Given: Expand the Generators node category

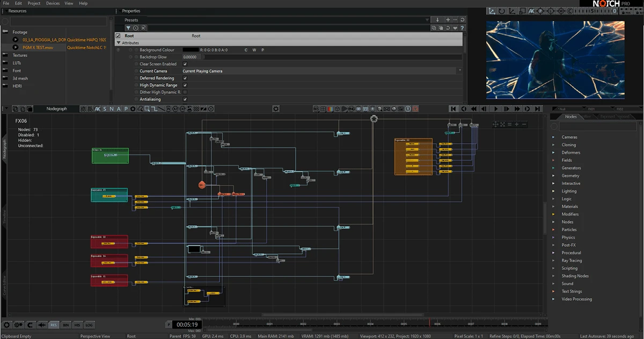Looking at the screenshot, I should coord(571,168).
